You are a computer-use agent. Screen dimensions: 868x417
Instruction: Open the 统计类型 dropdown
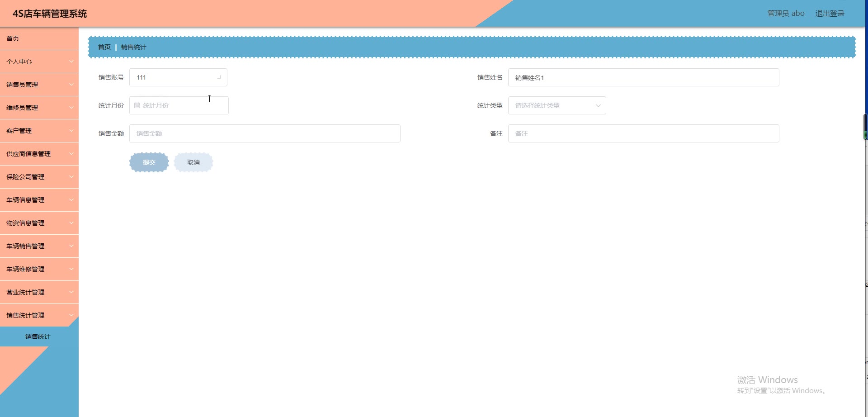(557, 105)
